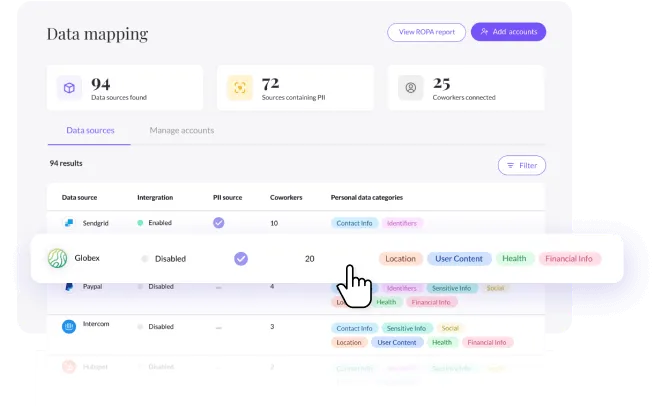Toggle the Globex Disabled integration status
662x406 pixels.
tap(165, 258)
